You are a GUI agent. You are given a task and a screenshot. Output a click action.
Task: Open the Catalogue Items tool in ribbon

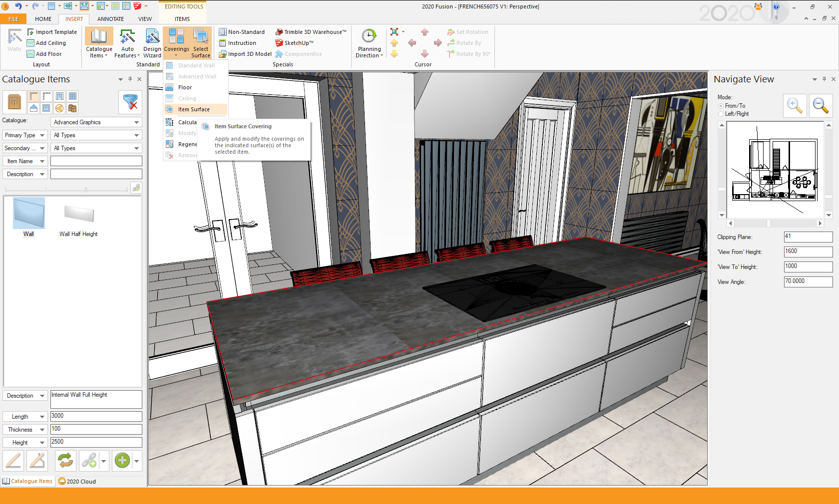99,43
